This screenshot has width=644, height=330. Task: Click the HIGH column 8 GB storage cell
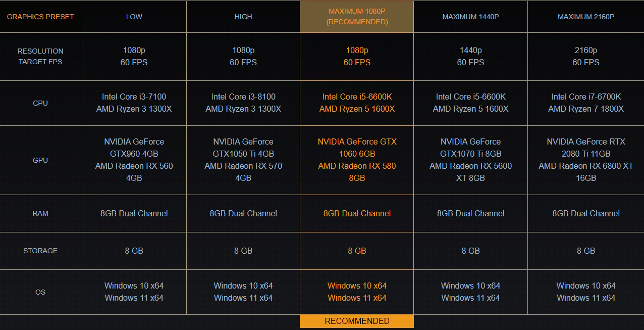pos(243,251)
